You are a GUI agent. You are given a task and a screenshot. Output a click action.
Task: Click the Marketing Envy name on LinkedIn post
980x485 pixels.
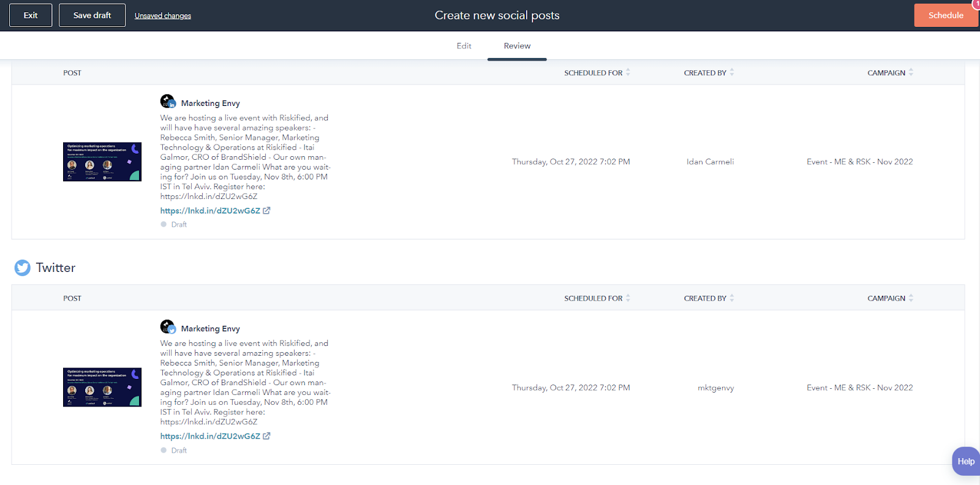click(x=210, y=103)
